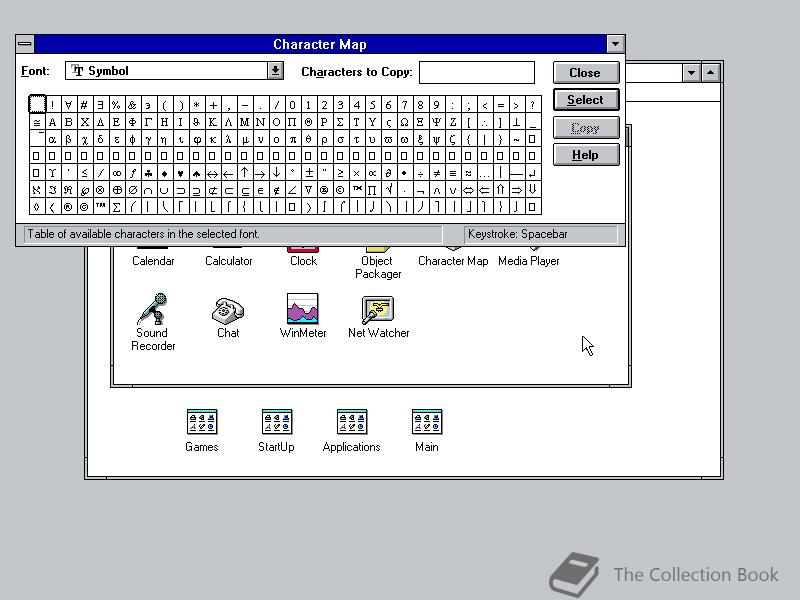Select the lozenge ◊ symbol cell

[36, 207]
